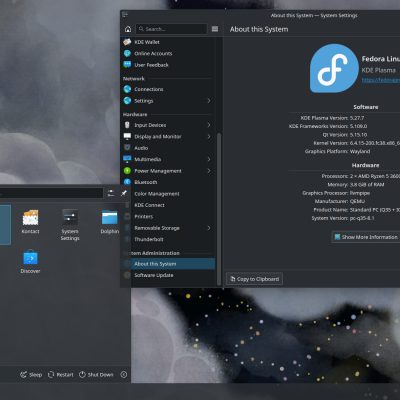
Task: Expand the Input Devices chevron
Action: click(x=209, y=125)
